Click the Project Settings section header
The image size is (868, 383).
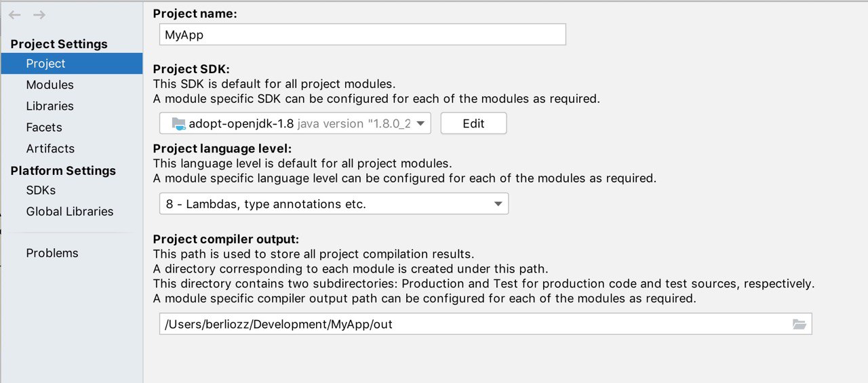pos(59,44)
